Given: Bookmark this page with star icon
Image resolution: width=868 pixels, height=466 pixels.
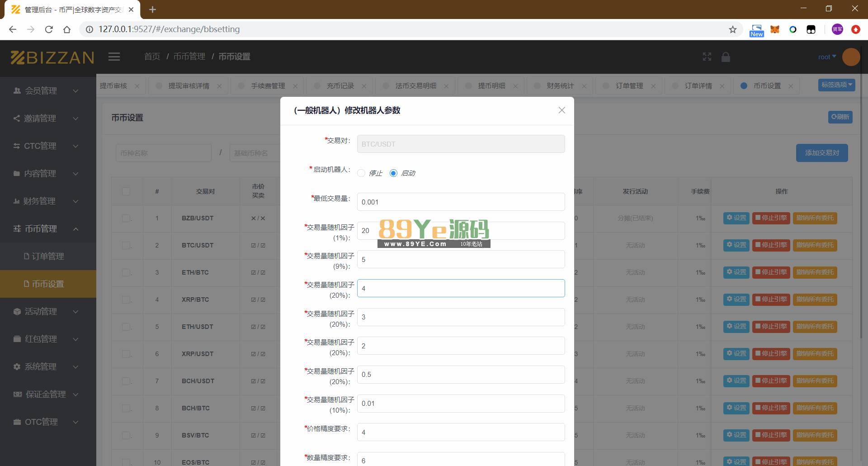Looking at the screenshot, I should tap(733, 29).
